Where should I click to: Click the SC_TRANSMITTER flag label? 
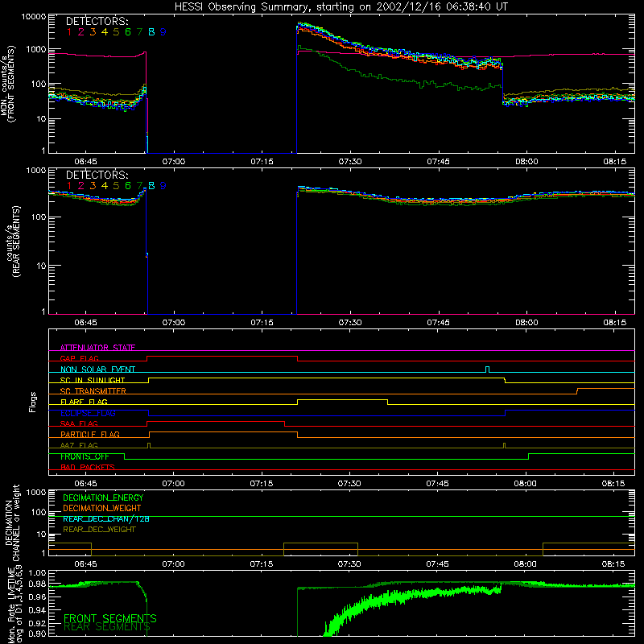pos(93,390)
